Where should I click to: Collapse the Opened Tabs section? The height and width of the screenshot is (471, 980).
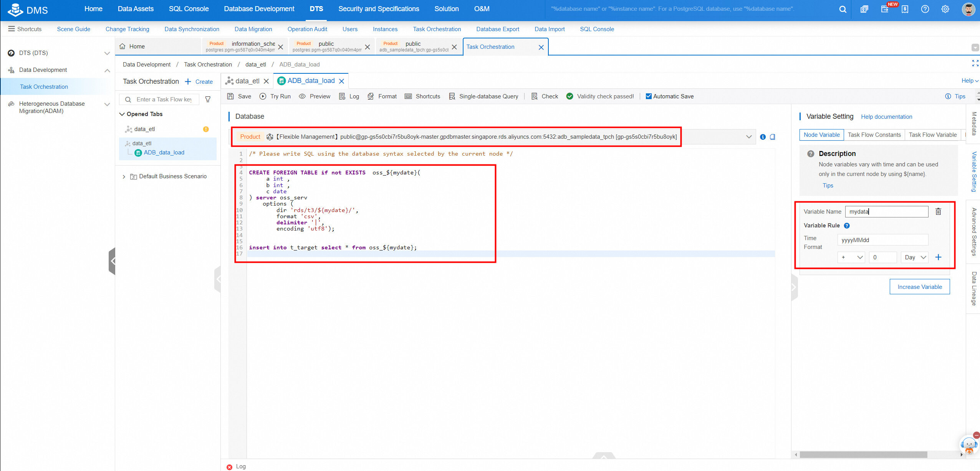point(122,114)
